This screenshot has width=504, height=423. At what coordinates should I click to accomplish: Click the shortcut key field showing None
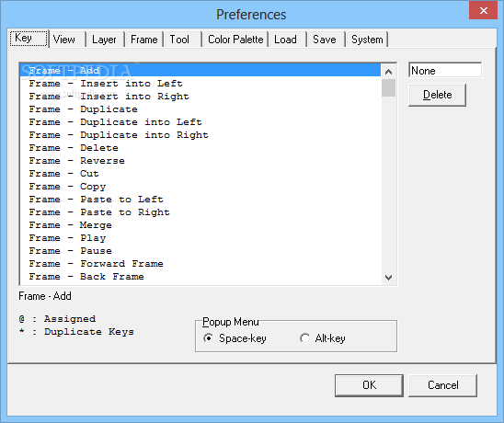445,71
